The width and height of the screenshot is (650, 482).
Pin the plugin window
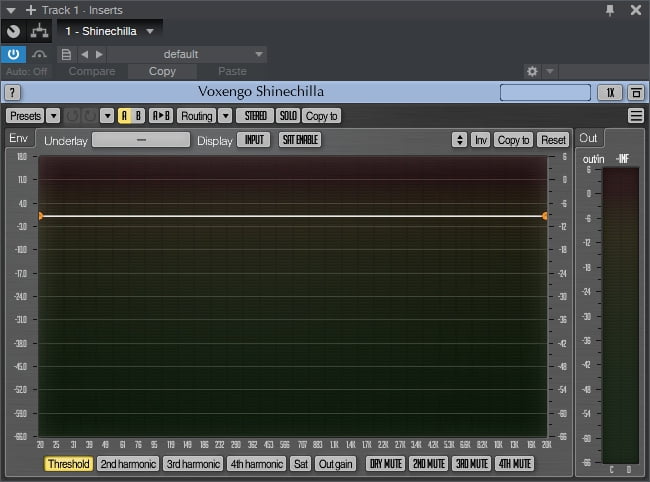coord(610,10)
